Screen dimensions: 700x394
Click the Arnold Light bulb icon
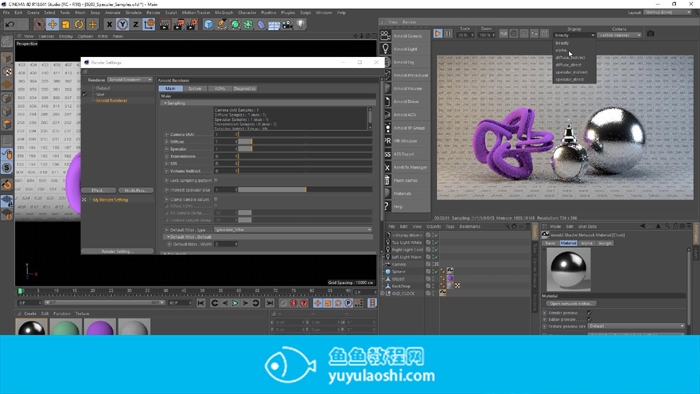386,49
